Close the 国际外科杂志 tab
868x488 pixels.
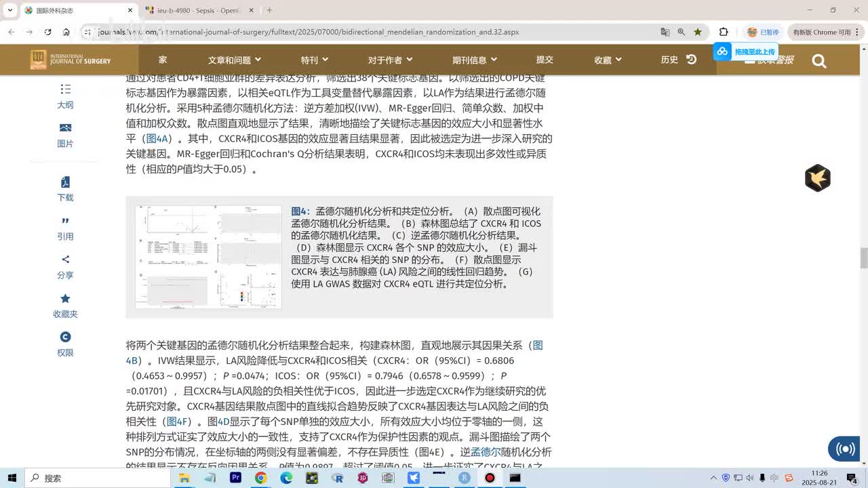click(x=131, y=10)
